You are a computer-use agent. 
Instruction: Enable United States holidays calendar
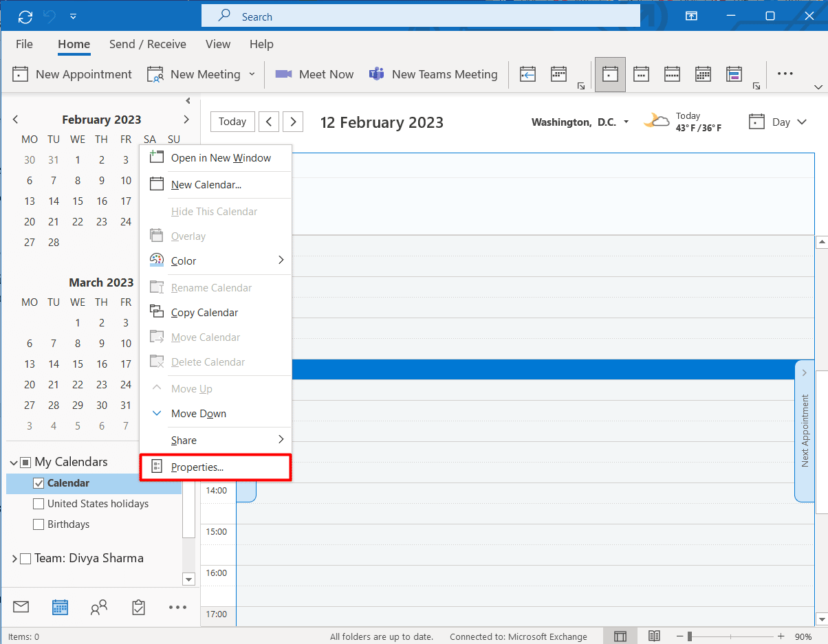click(x=39, y=504)
